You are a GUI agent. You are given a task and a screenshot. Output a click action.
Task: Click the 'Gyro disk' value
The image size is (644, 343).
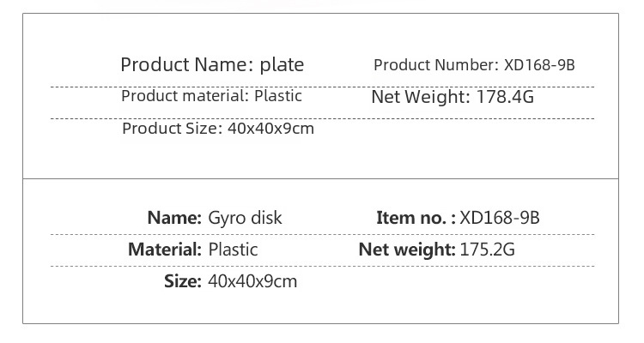[x=246, y=218]
